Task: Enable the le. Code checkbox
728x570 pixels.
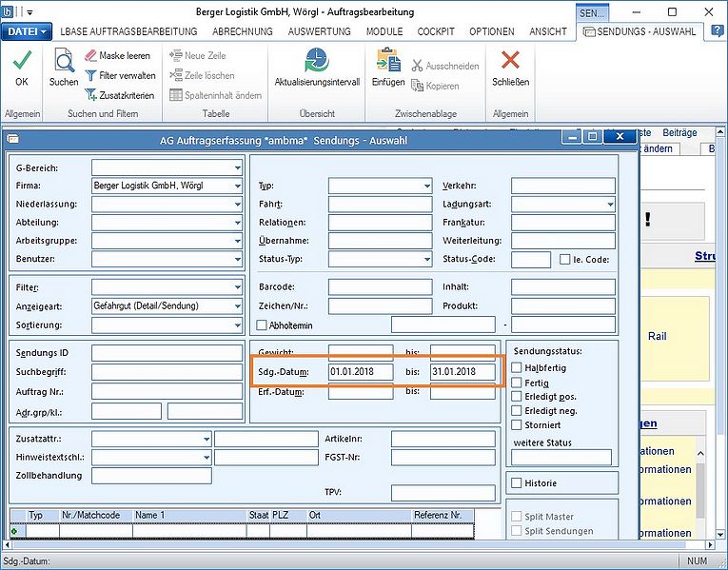Action: [x=564, y=259]
